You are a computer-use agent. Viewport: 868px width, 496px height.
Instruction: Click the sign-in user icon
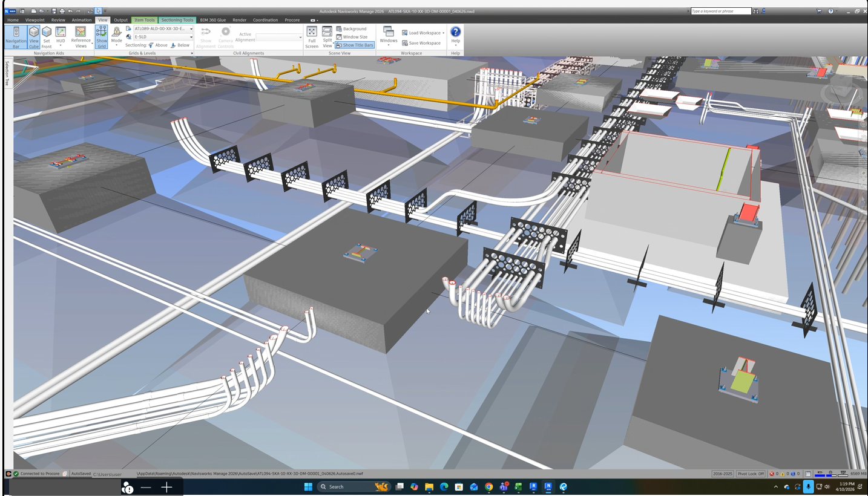[764, 11]
